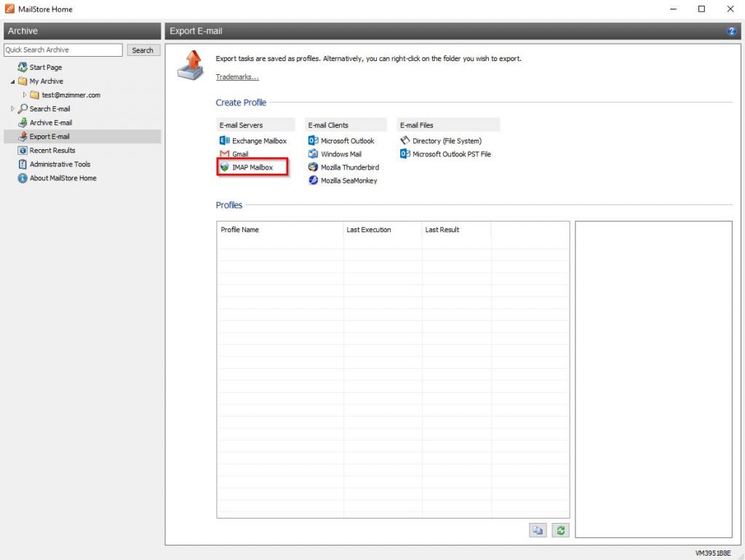Select the Gmail export profile icon

[225, 154]
